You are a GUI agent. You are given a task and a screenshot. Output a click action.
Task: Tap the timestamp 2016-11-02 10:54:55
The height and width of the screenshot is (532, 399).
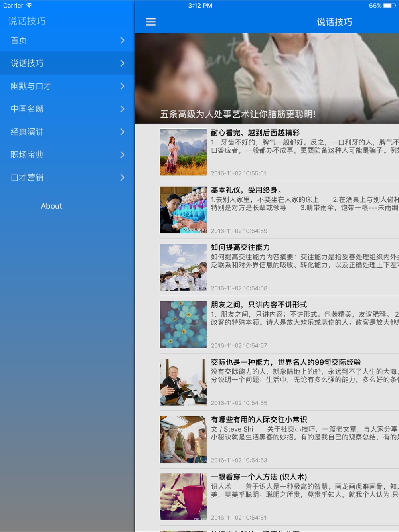pyautogui.click(x=239, y=403)
